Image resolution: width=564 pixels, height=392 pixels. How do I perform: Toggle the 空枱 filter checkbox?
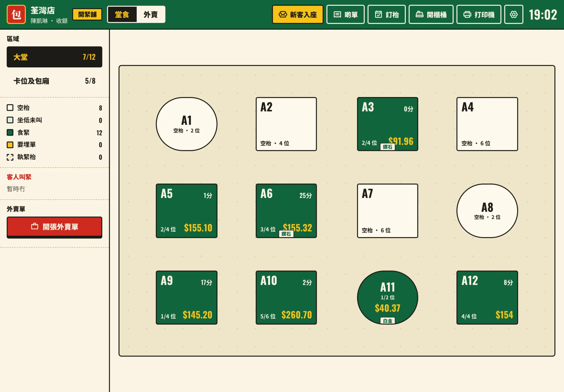10,108
